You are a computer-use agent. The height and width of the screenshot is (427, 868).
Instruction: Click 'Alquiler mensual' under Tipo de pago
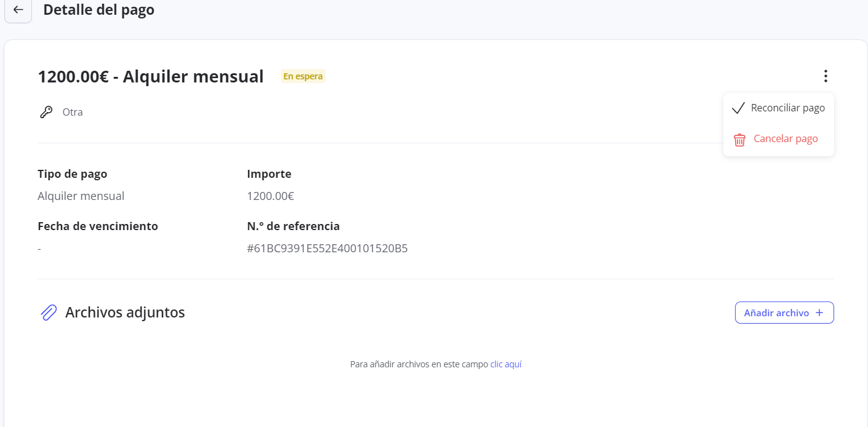(x=81, y=196)
